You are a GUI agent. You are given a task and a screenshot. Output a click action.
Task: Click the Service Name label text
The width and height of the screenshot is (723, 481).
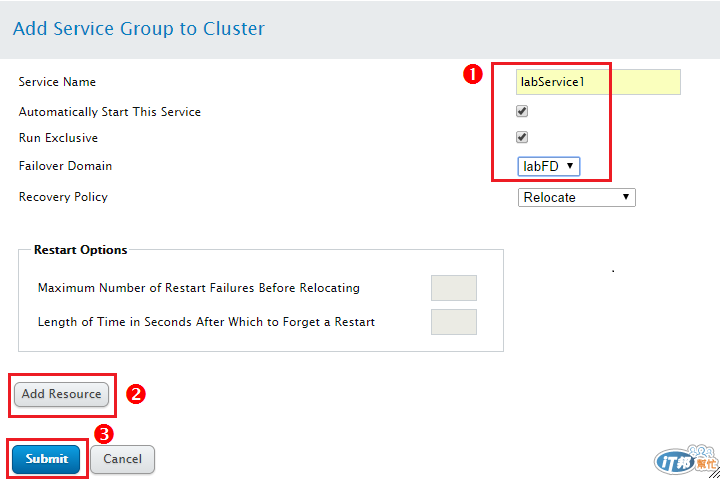pos(57,82)
